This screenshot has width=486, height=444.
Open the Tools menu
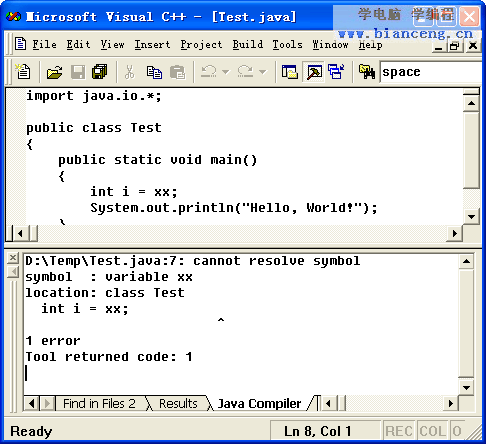[287, 44]
